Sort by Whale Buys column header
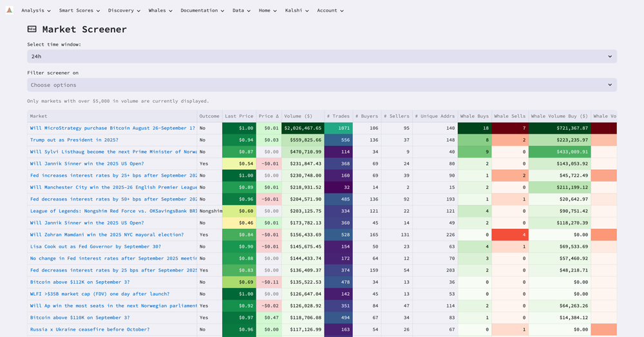 click(474, 116)
